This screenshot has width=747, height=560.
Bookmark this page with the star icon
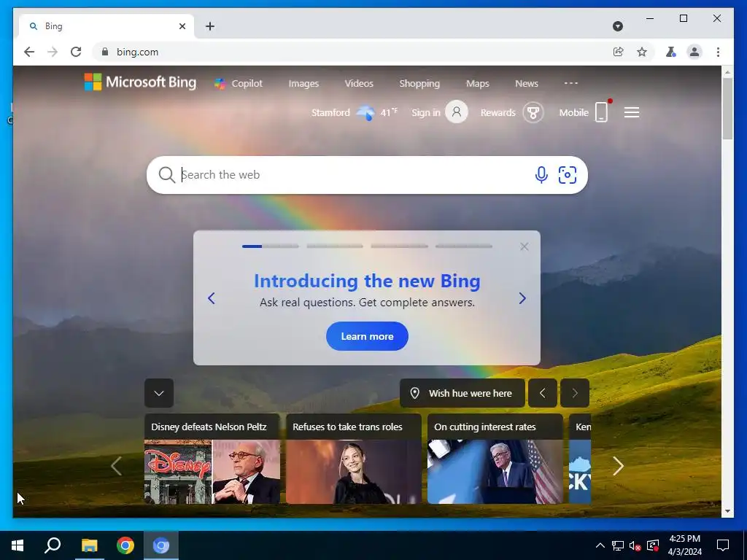pos(642,52)
